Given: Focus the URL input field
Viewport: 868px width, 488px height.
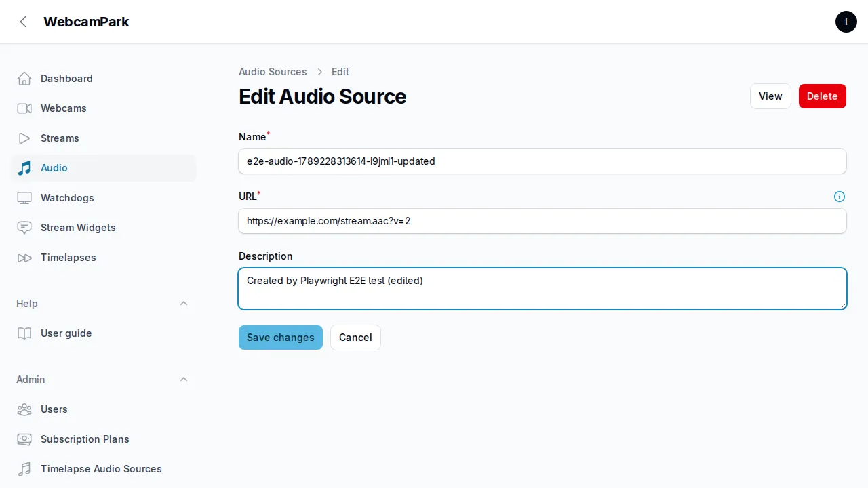Looking at the screenshot, I should 542,221.
